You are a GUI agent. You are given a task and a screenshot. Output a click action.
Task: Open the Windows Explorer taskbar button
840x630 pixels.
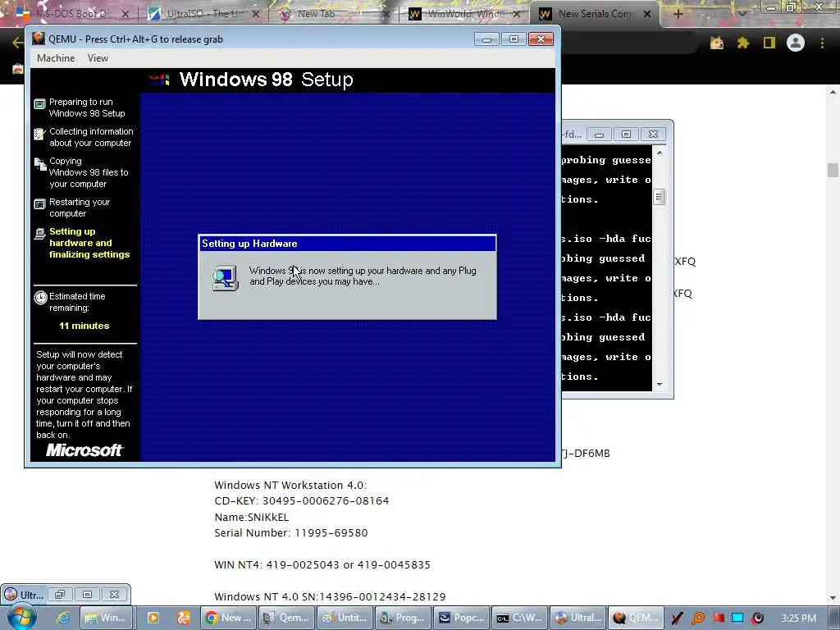[x=107, y=618]
